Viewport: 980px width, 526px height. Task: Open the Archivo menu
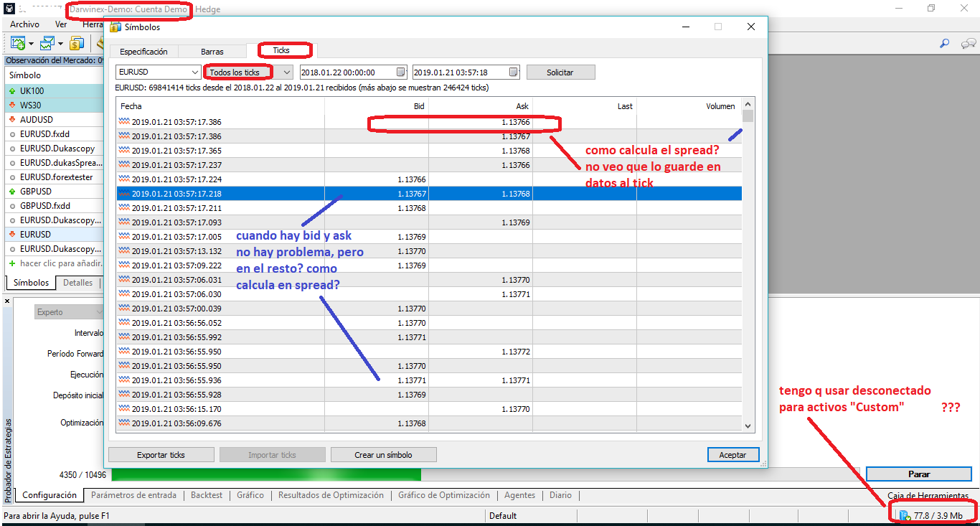[24, 24]
